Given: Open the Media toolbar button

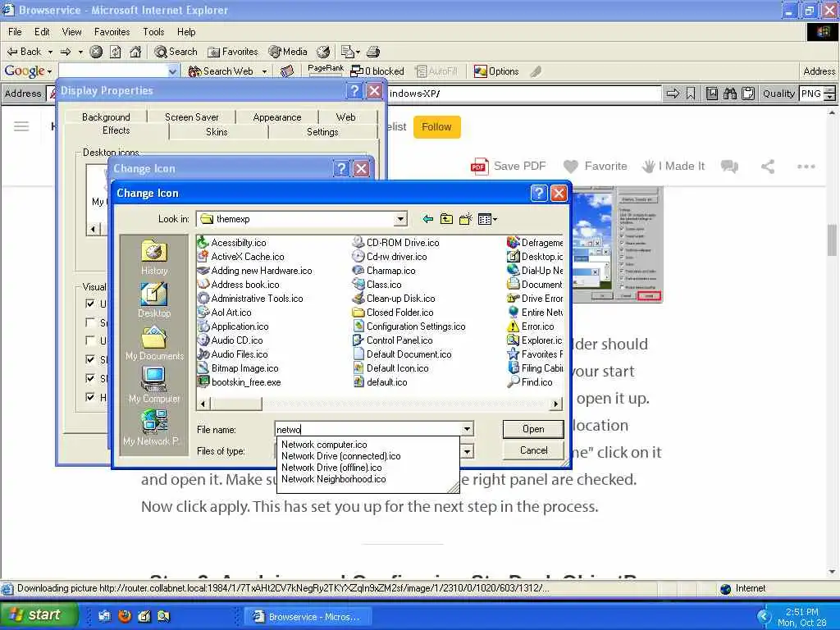Looking at the screenshot, I should point(288,52).
